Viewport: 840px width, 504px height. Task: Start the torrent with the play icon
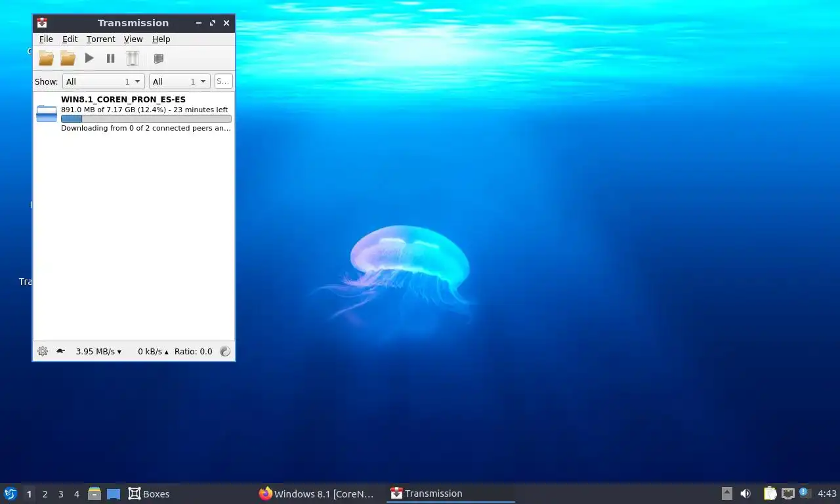point(89,58)
